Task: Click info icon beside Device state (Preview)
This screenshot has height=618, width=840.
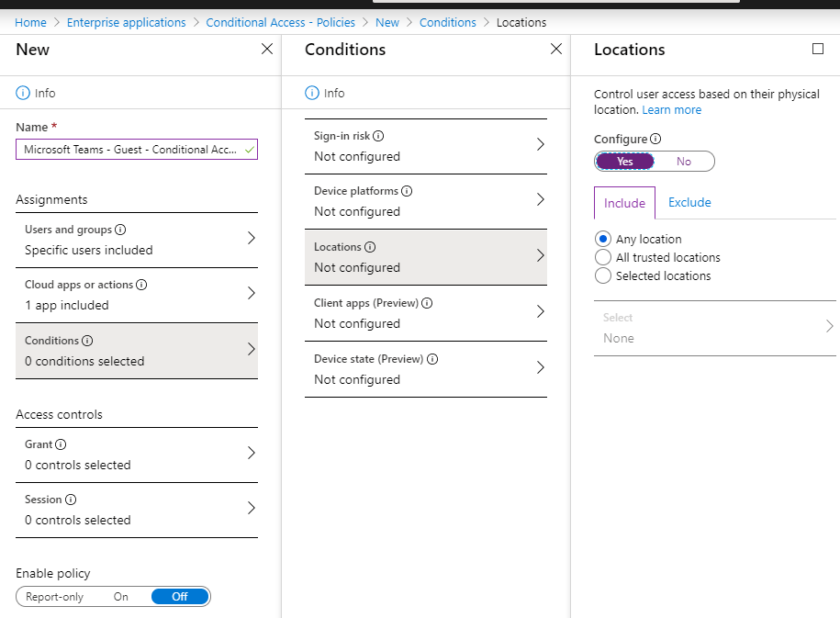Action: 431,359
